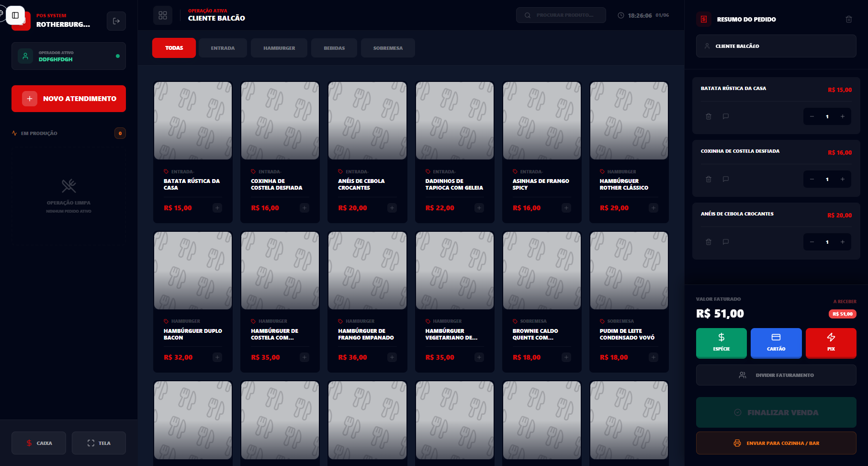Screen dimensions: 868x466
Task: Add Hambúrguer Rother Clássico with plus icon
Action: 654,208
